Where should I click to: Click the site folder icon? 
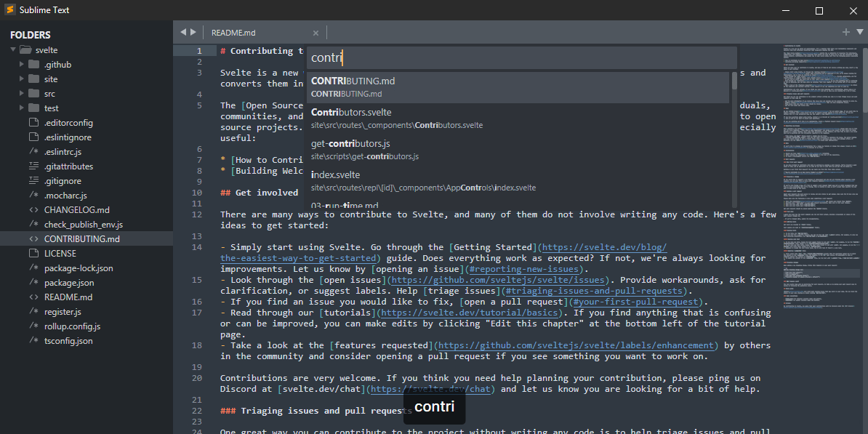point(33,79)
